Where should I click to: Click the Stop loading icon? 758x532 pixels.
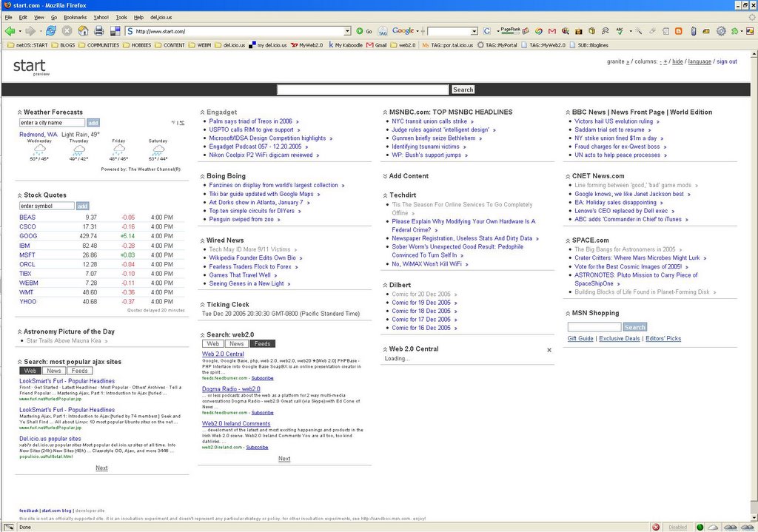67,31
